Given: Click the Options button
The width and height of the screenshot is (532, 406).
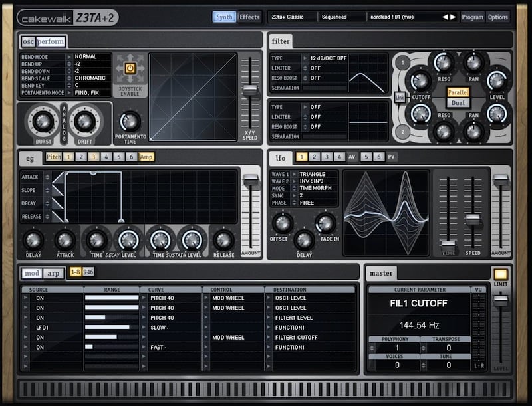Looking at the screenshot, I should (x=497, y=17).
